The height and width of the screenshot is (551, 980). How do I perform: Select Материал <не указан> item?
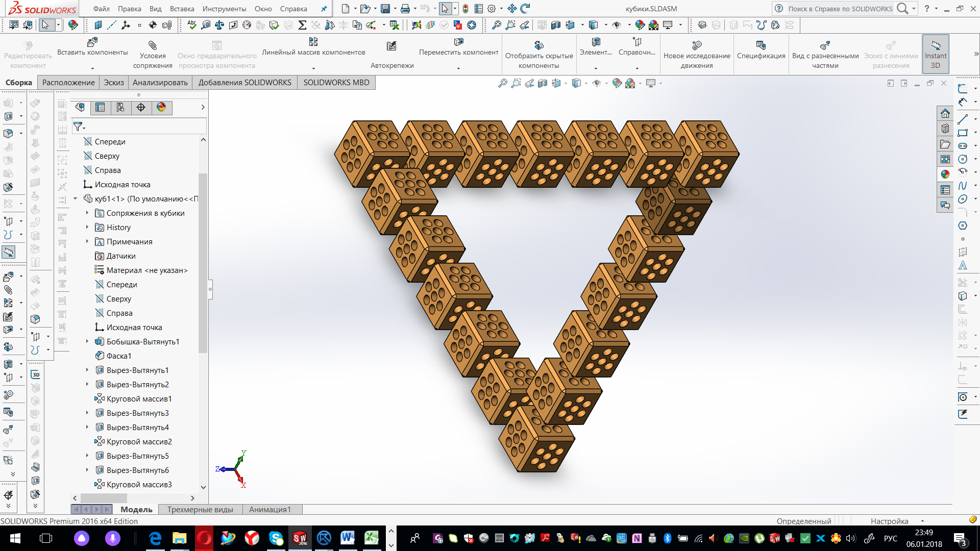[x=147, y=270]
